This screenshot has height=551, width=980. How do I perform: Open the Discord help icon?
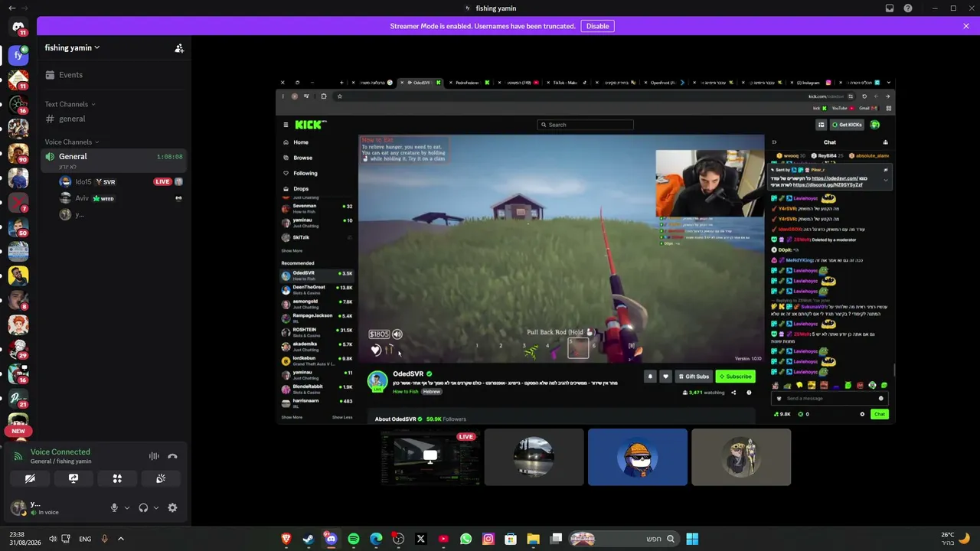(x=908, y=8)
